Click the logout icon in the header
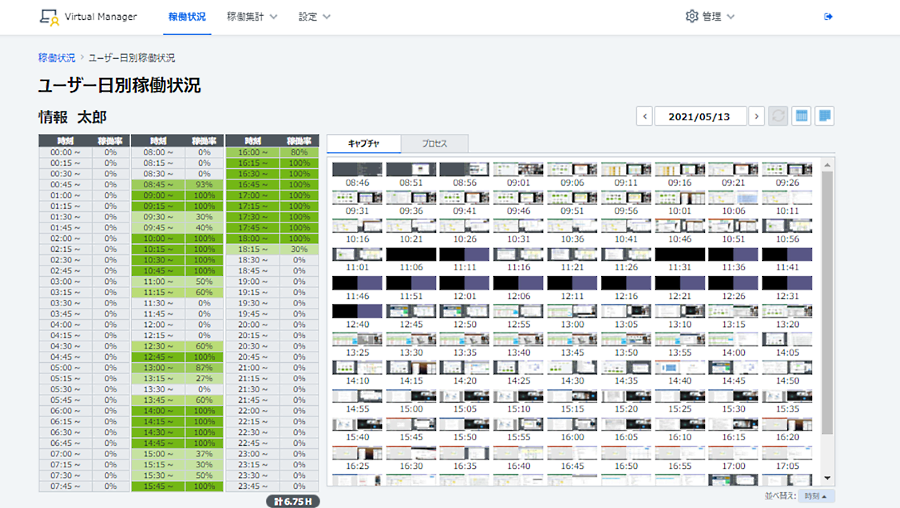 click(828, 17)
